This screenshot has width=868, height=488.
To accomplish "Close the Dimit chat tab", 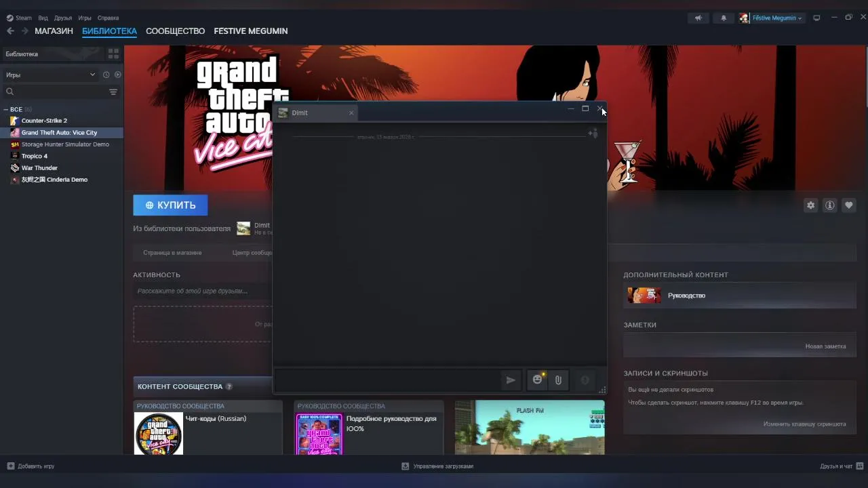I will [351, 113].
